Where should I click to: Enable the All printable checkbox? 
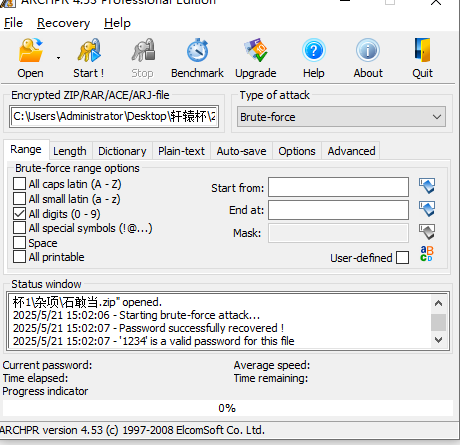tap(19, 257)
